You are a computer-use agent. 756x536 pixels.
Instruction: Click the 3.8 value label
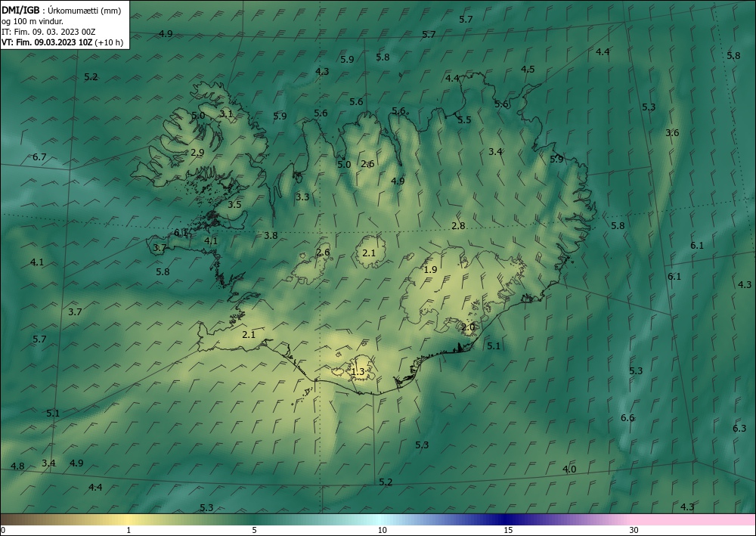(x=271, y=235)
